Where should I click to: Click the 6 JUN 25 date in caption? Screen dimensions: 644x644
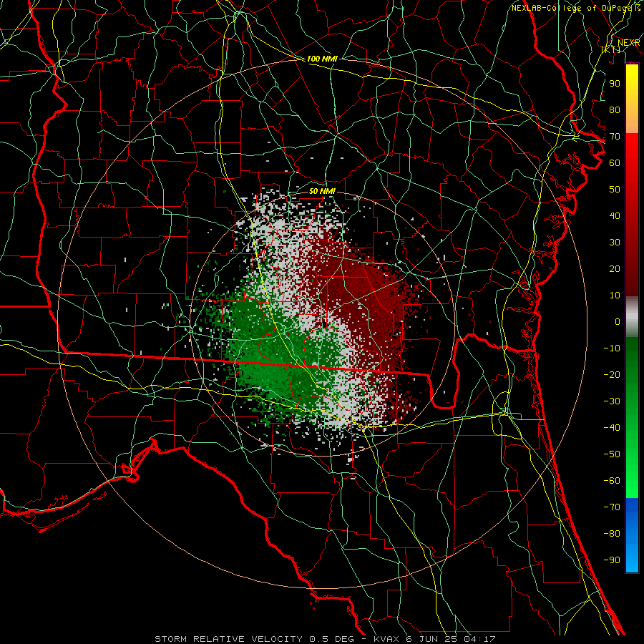(x=431, y=639)
